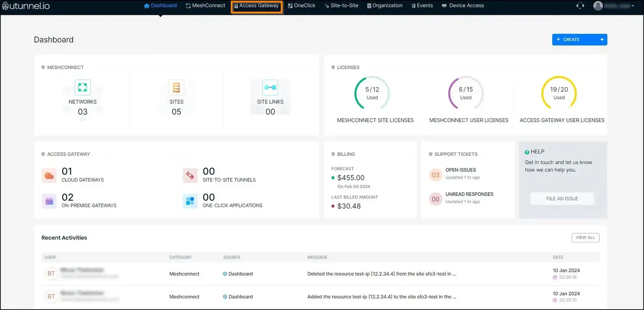Click the USER column header

tap(50, 257)
